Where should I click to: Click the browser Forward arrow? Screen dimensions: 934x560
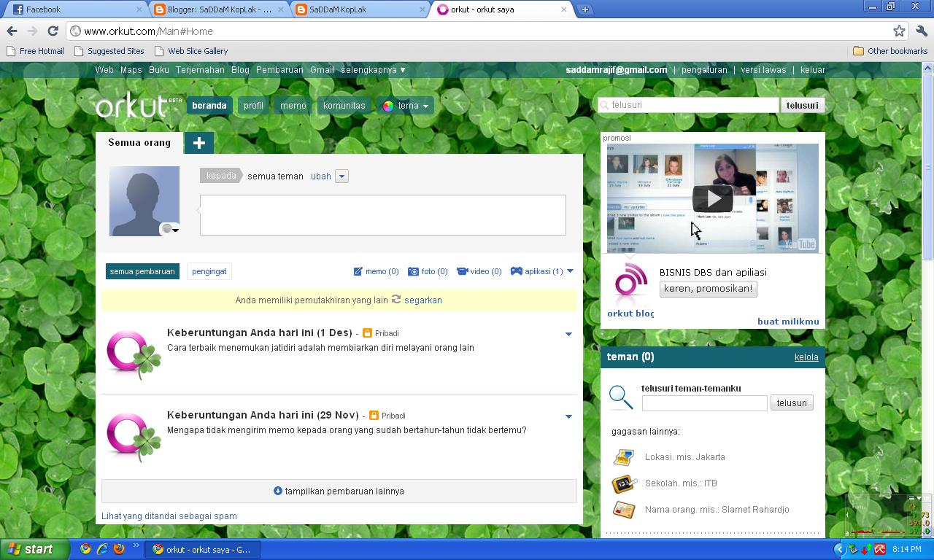click(32, 31)
